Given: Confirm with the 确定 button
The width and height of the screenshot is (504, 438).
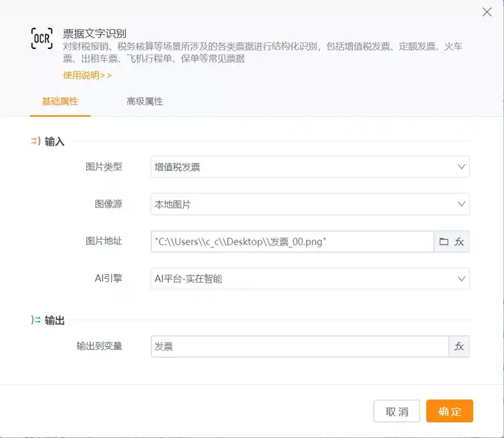Looking at the screenshot, I should [449, 411].
